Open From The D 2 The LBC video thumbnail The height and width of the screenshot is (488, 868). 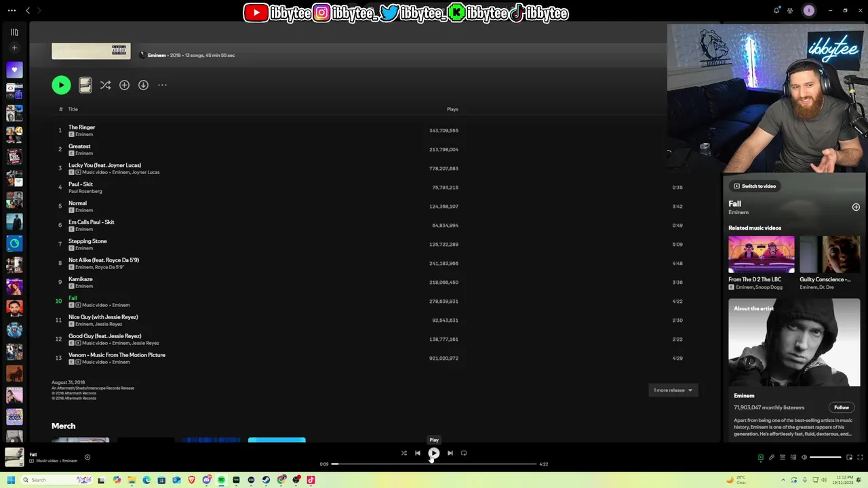(762, 254)
